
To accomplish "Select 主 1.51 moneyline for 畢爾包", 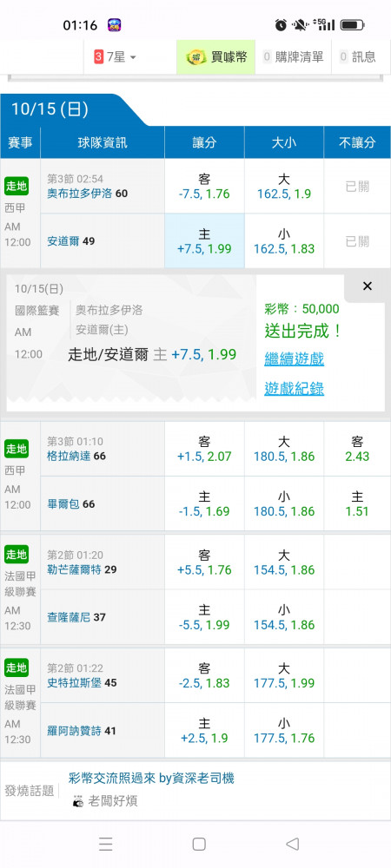I will [x=357, y=503].
